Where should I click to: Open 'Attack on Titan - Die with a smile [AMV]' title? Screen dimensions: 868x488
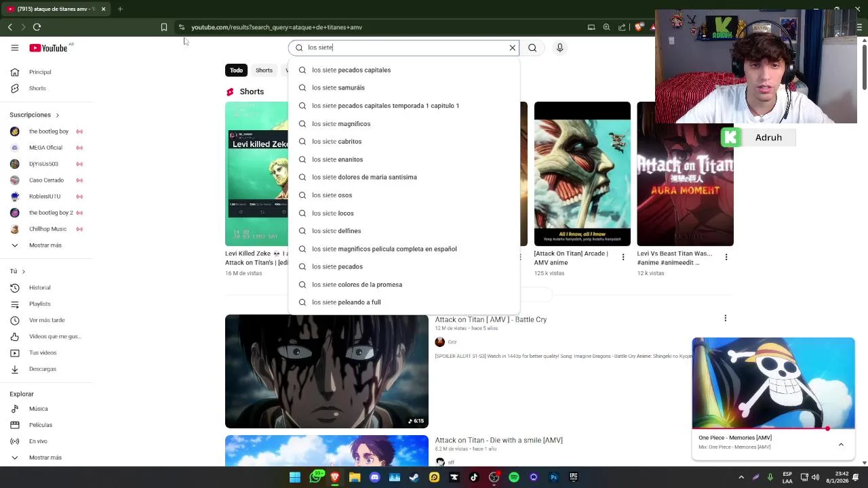[498, 441]
